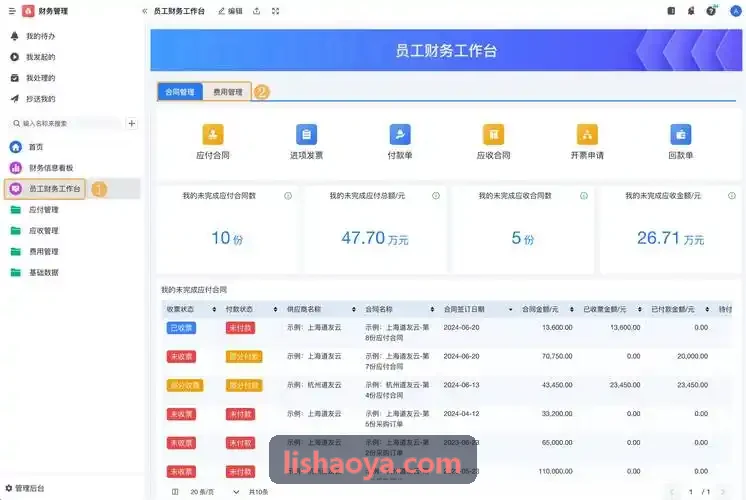Click 部分付款 tag in the 70,750.00 row
The height and width of the screenshot is (500, 746).
[x=244, y=357]
